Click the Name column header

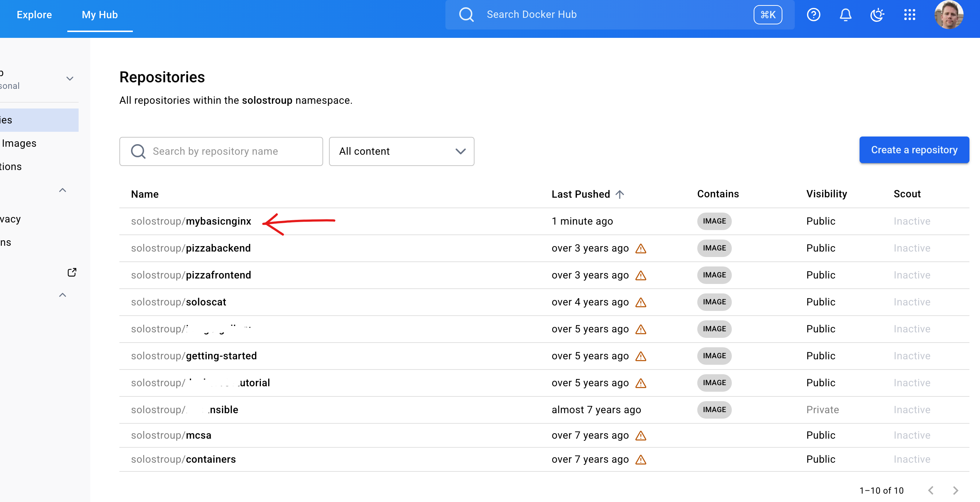click(144, 194)
